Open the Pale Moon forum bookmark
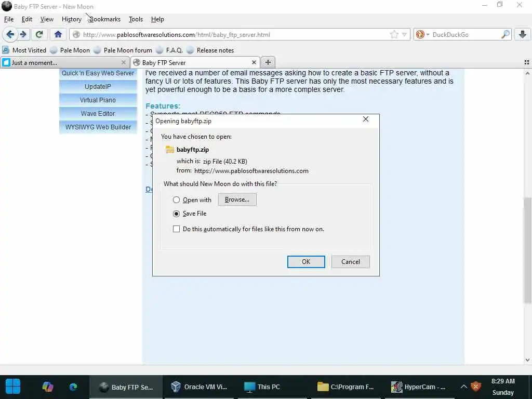532x399 pixels. coord(123,50)
